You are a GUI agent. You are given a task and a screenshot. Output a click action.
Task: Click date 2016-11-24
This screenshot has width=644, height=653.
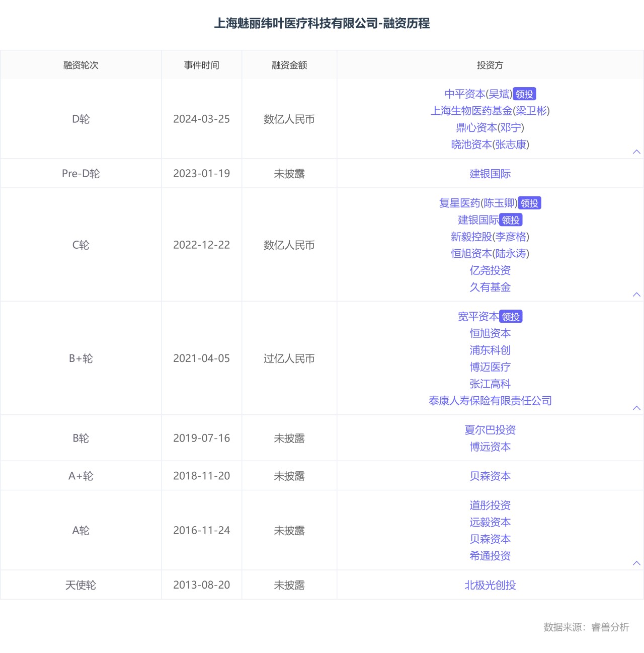tap(201, 531)
